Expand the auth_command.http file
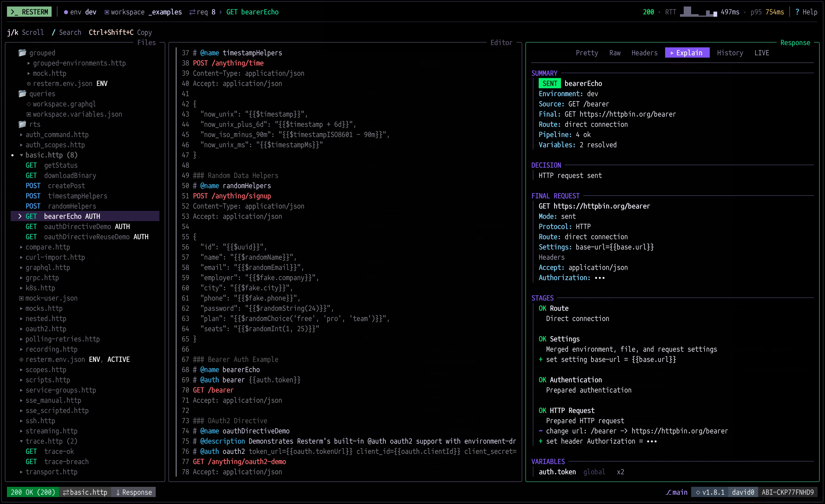This screenshot has height=504, width=825. 21,134
